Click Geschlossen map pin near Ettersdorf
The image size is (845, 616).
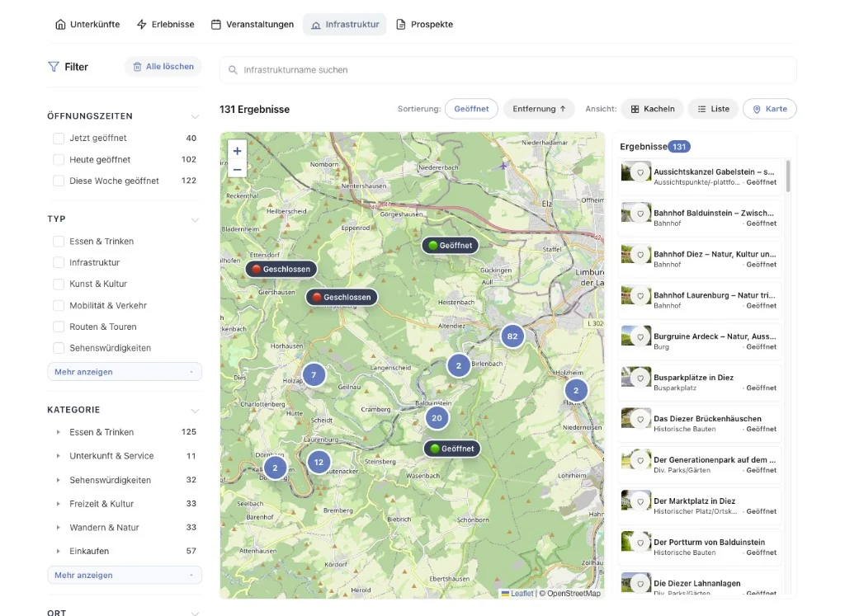point(281,269)
